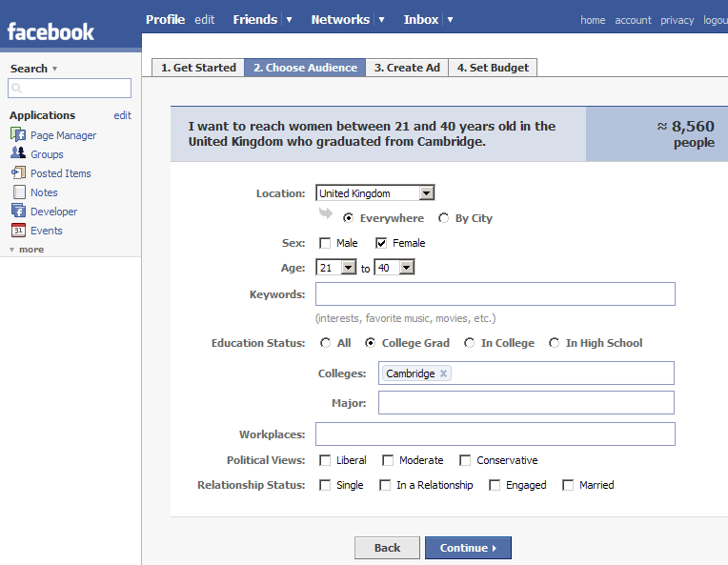
Task: Tick the Moderate political view checkbox
Action: [388, 460]
